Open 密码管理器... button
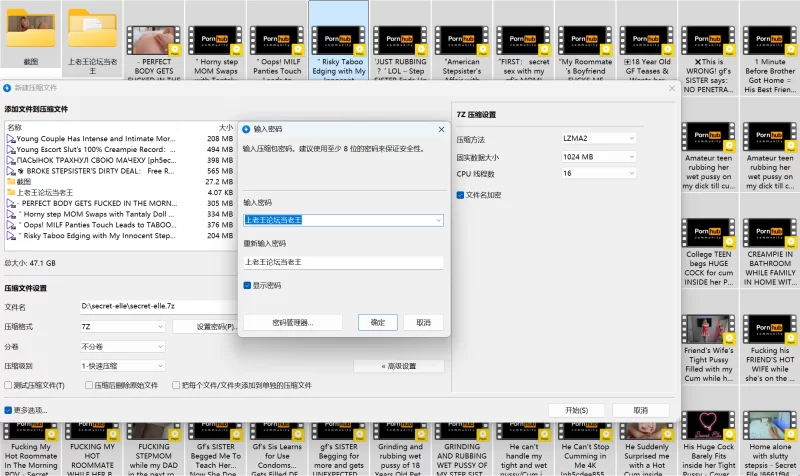 coord(293,322)
